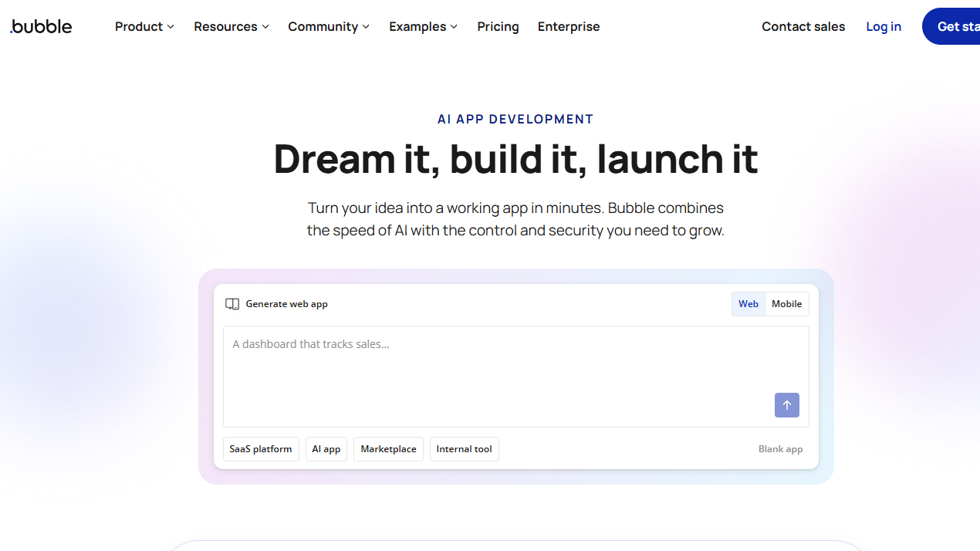This screenshot has width=980, height=551.
Task: Switch to the Mobile toggle
Action: 786,304
